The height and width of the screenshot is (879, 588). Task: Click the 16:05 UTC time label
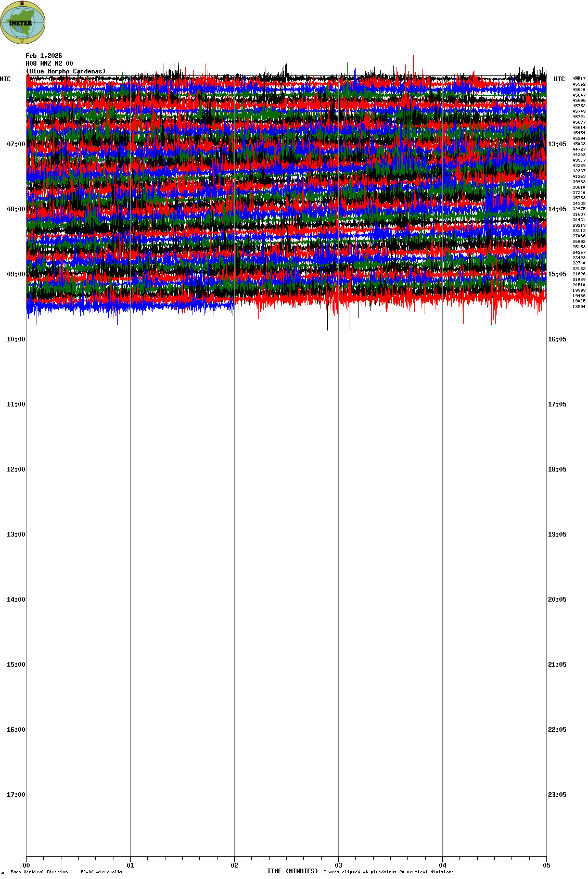557,339
